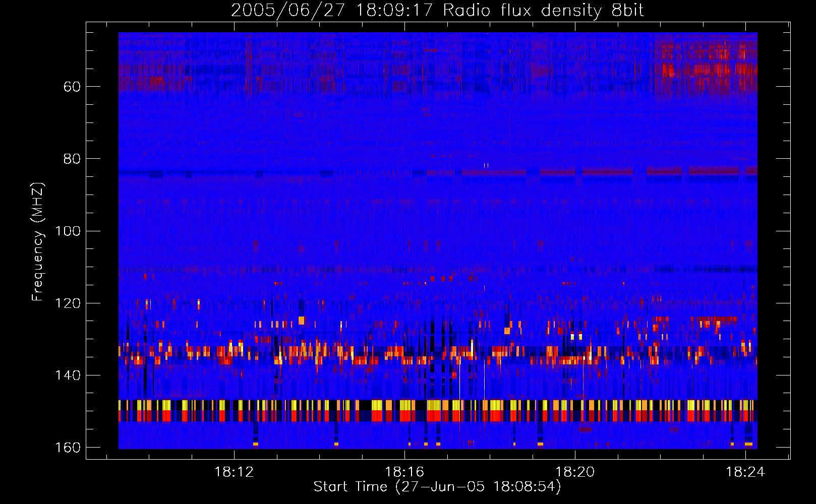
Task: Click the 140 frequency tick label
Action: point(68,375)
